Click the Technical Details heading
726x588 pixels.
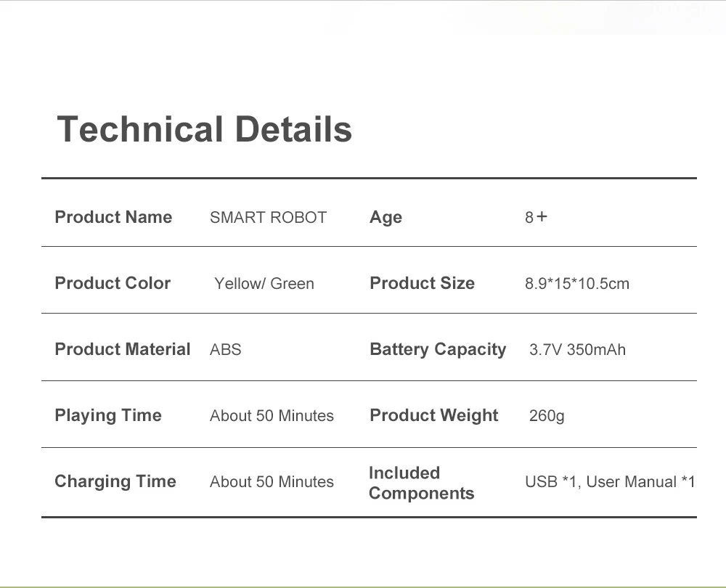coord(204,129)
